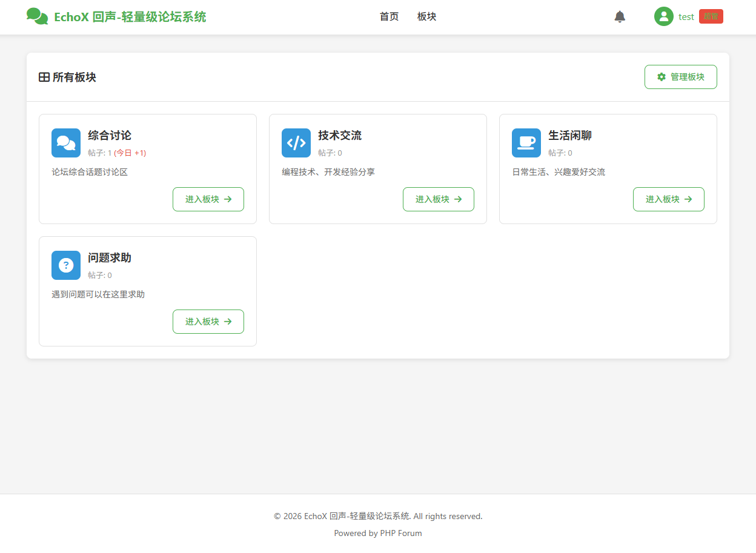
Task: Click the 综合讨论 board chat icon
Action: coord(65,143)
